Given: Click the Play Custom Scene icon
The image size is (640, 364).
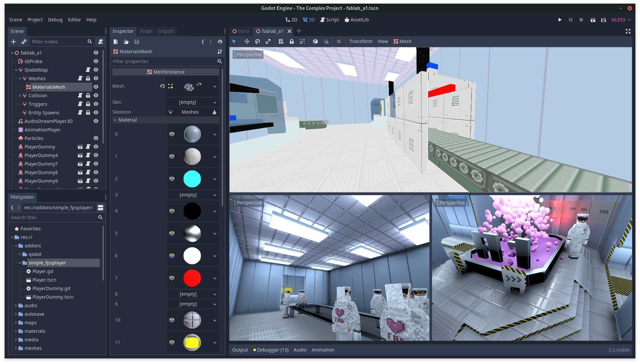Looking at the screenshot, I should (604, 20).
